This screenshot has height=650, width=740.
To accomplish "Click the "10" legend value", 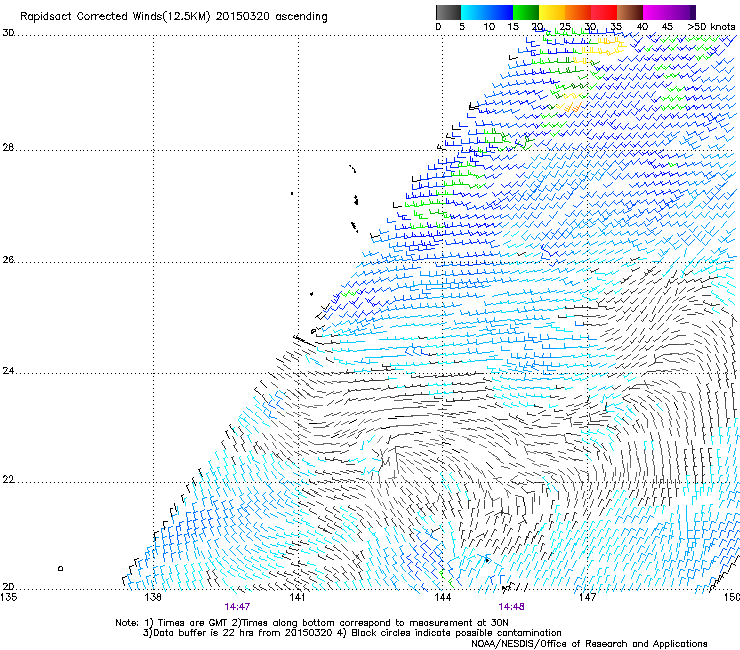I will point(489,27).
